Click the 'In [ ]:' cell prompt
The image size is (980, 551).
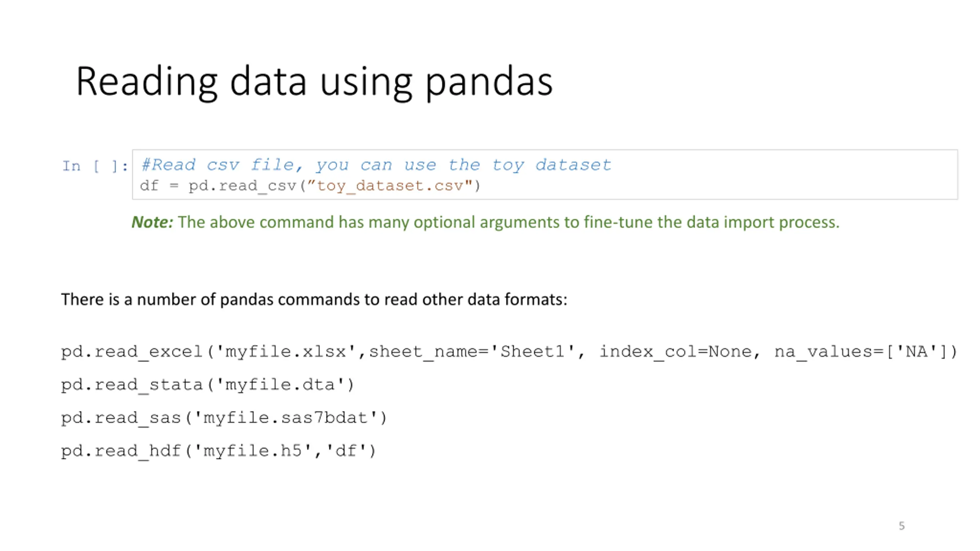(x=95, y=166)
